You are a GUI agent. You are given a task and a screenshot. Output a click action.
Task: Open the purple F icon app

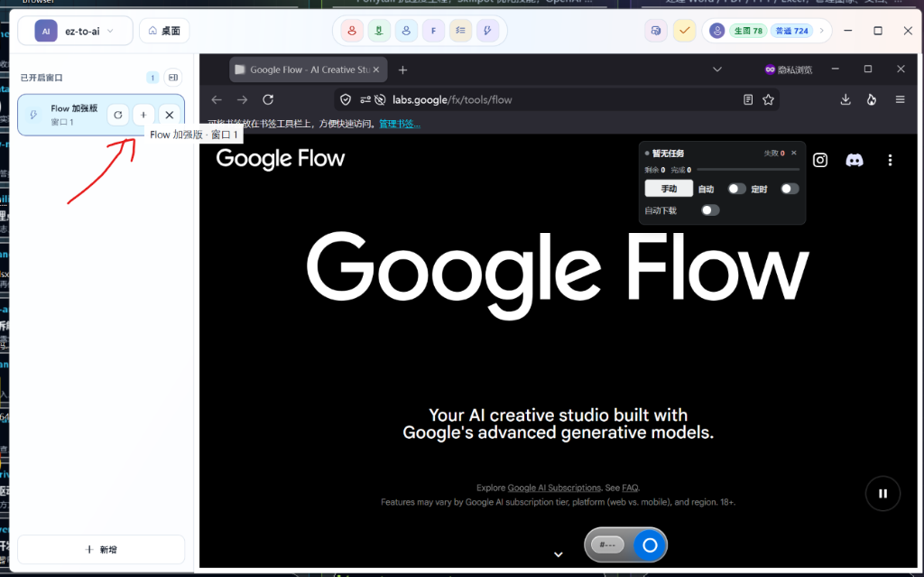tap(433, 31)
